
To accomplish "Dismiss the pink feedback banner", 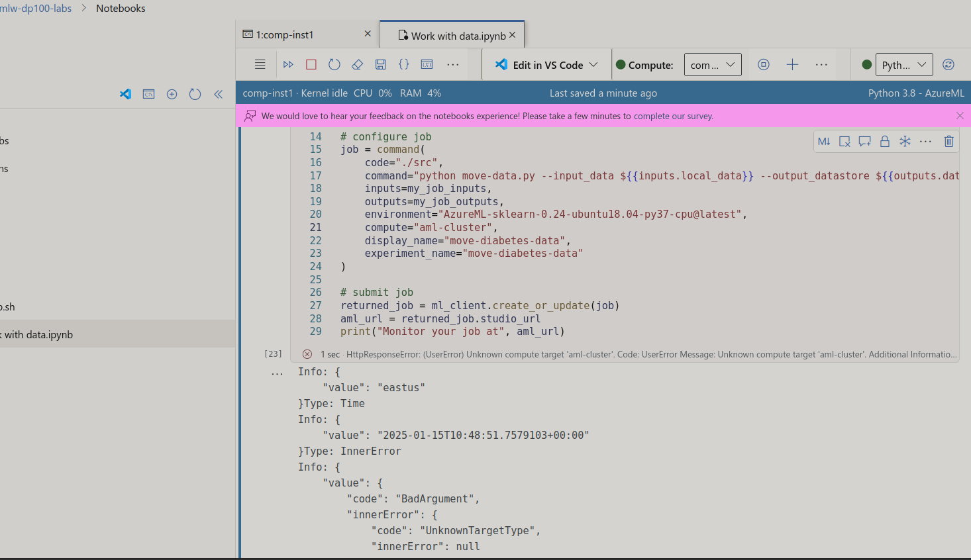I will [x=960, y=116].
